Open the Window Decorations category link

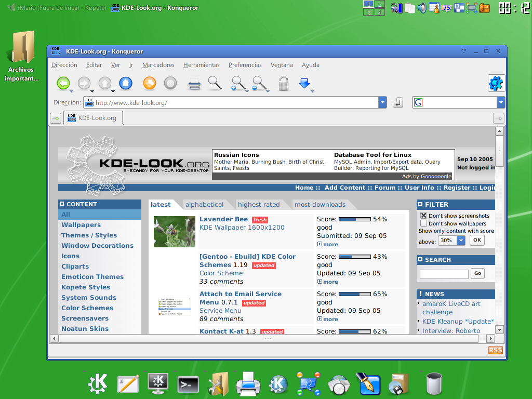(x=97, y=245)
